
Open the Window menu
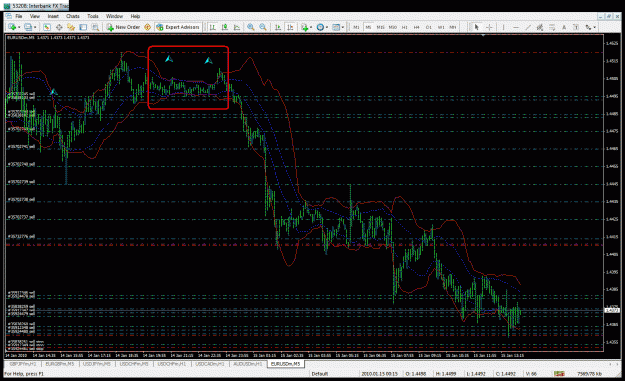coord(114,16)
